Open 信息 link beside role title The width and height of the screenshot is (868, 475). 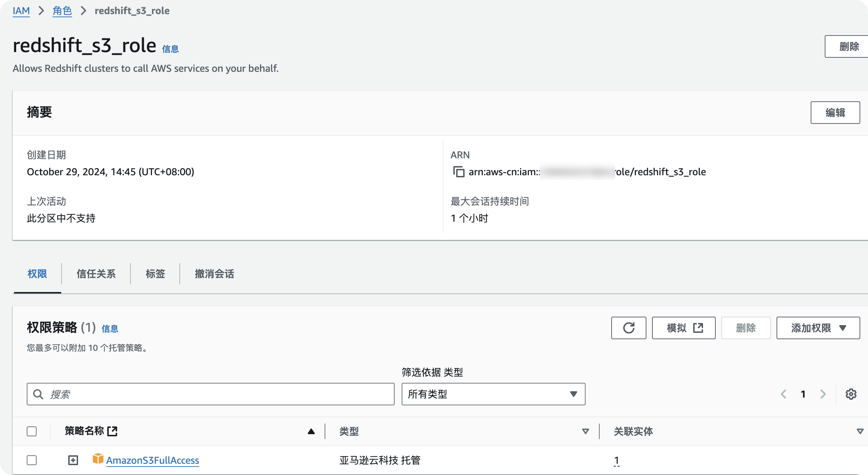pos(170,49)
